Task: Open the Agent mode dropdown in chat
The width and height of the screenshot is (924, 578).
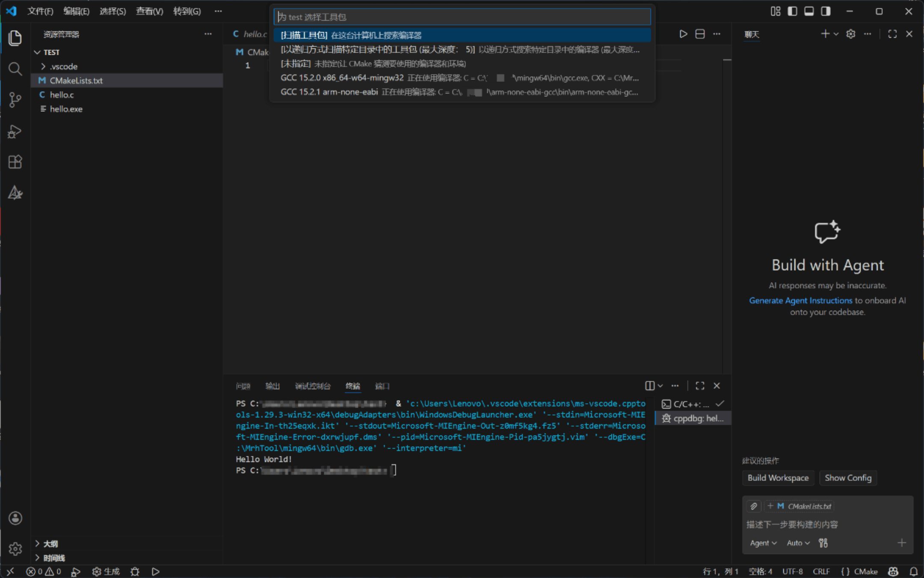Action: pyautogui.click(x=763, y=542)
